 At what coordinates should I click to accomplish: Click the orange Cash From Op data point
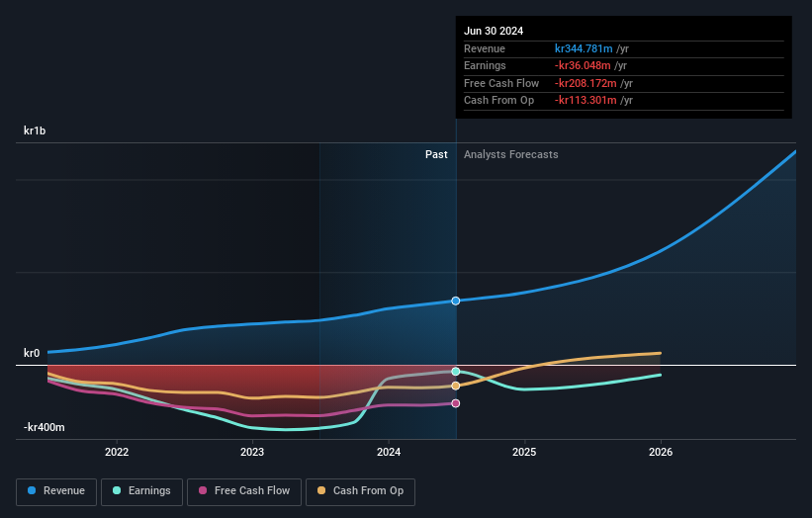pos(456,386)
